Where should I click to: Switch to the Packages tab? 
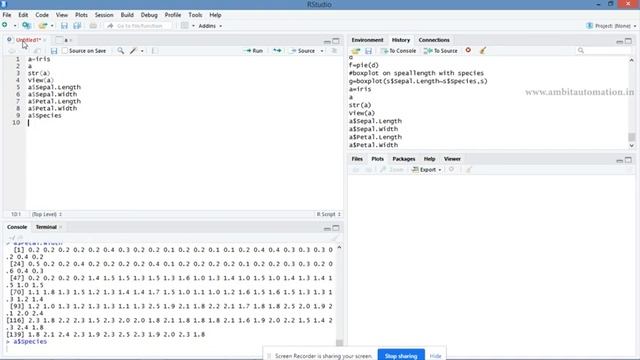click(x=404, y=159)
